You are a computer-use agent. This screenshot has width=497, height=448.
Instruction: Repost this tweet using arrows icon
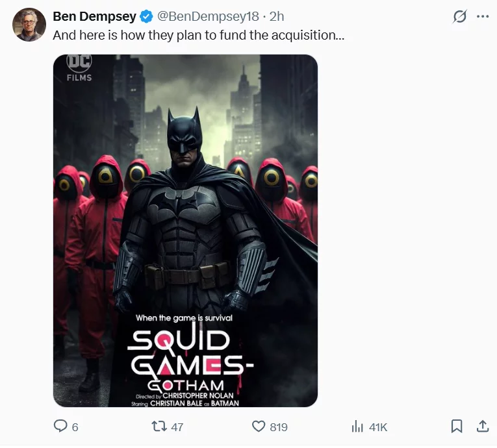click(x=159, y=426)
